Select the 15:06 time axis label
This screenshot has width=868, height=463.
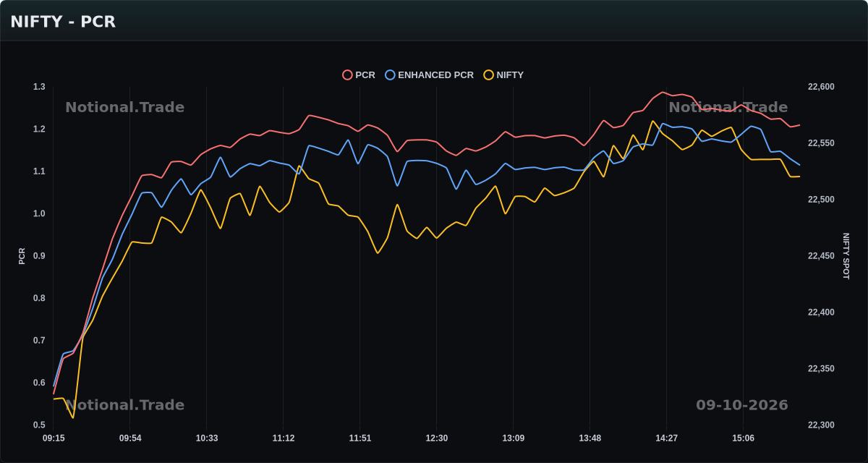pyautogui.click(x=744, y=438)
